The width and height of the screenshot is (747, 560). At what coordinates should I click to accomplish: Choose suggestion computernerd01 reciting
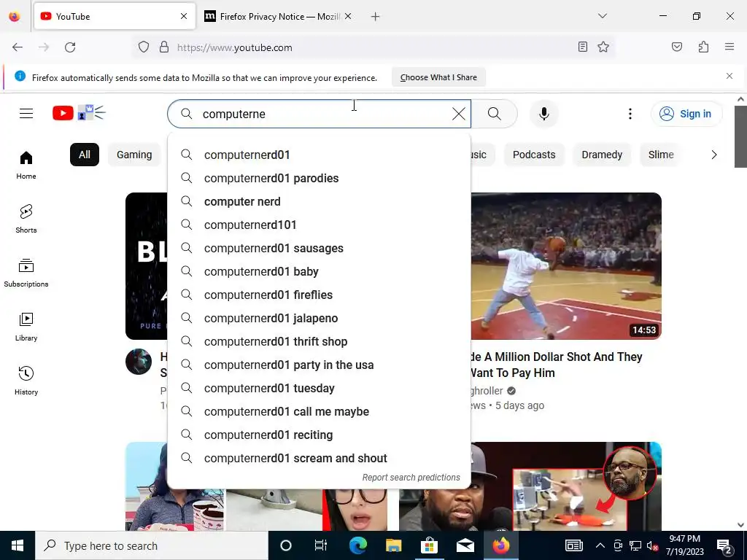click(320, 435)
